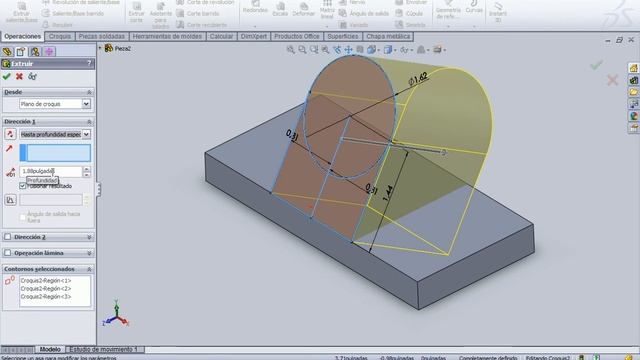Switch to the Piezas soldadas tab
Viewport: 640px width, 360px height.
click(x=102, y=36)
